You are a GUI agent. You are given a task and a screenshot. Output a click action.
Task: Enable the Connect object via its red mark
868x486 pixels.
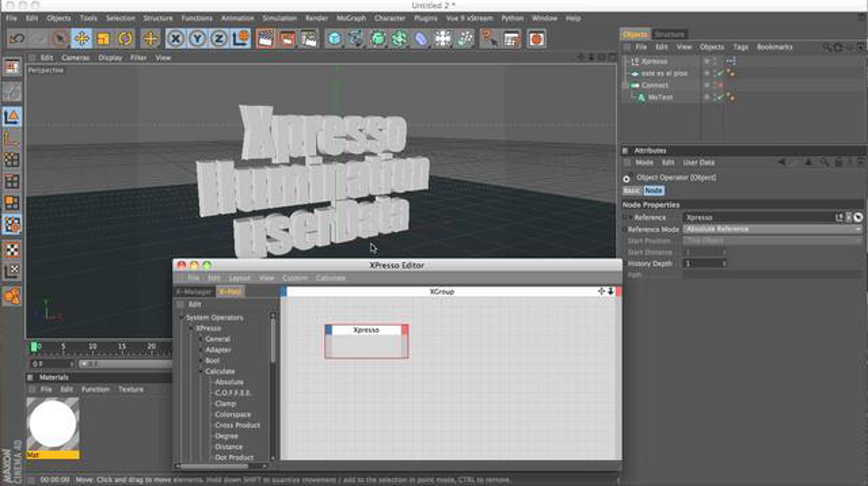point(720,85)
